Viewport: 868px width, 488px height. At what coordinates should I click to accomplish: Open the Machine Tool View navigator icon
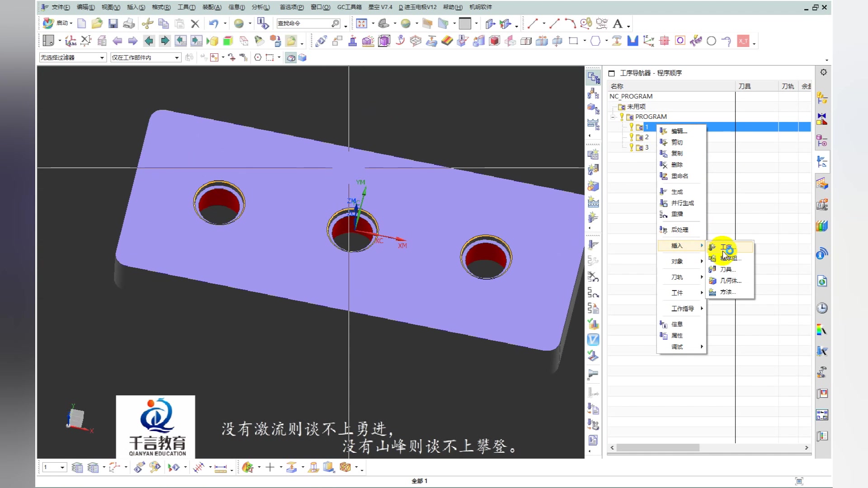click(593, 94)
